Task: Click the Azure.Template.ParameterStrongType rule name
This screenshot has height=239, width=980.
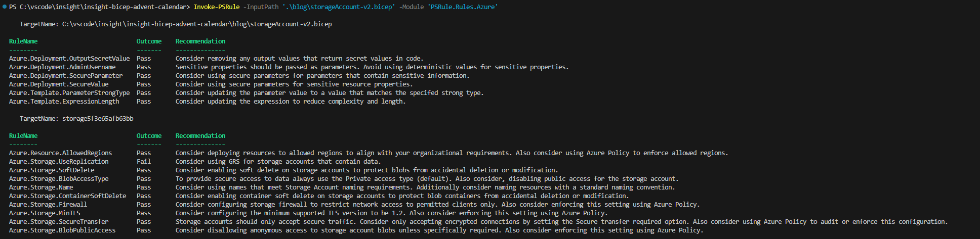Action: pyautogui.click(x=69, y=93)
